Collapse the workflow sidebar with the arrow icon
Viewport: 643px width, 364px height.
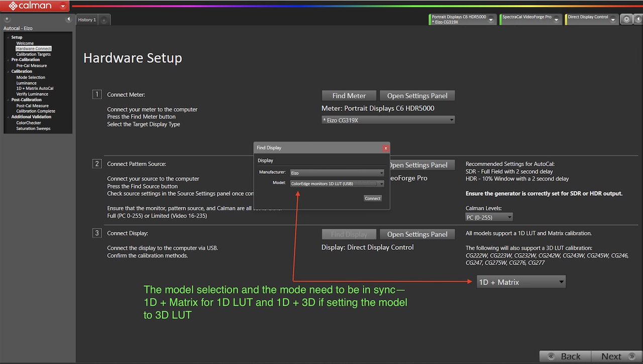pyautogui.click(x=69, y=20)
